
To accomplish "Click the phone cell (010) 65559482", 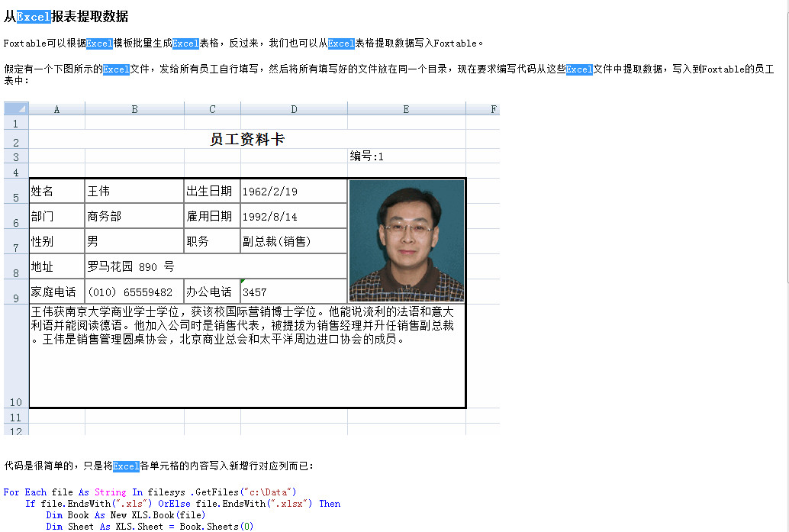I will pos(134,292).
